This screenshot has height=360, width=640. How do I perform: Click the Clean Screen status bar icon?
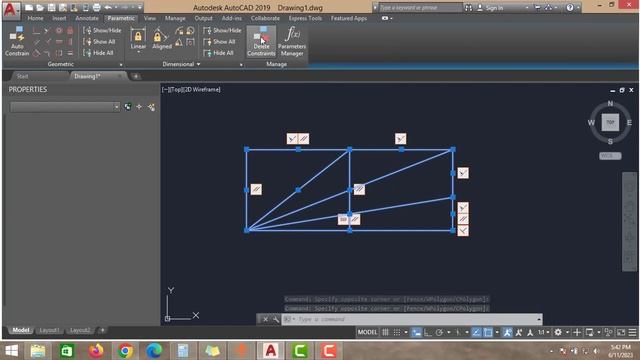tap(621, 332)
